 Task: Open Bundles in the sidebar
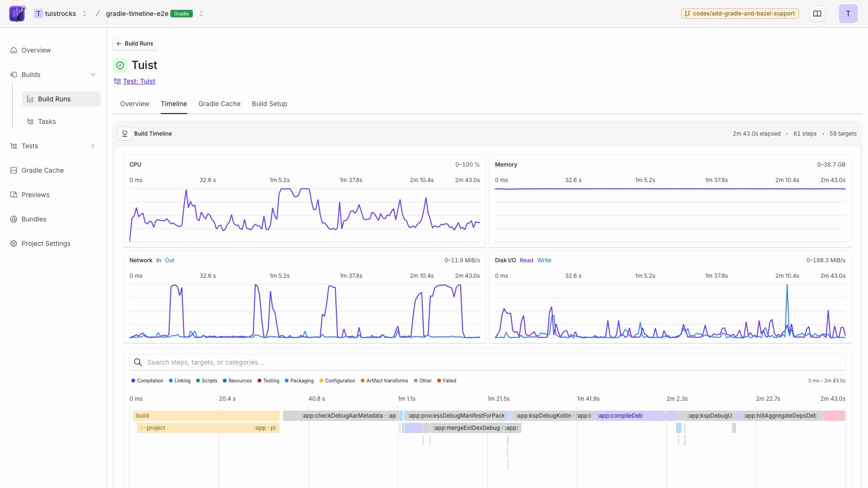53,219
